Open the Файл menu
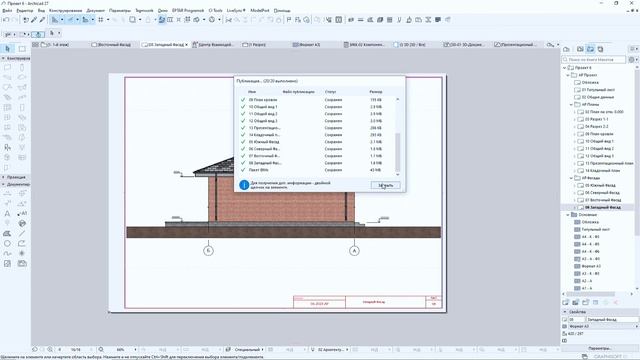This screenshot has width=640, height=360. coord(7,11)
